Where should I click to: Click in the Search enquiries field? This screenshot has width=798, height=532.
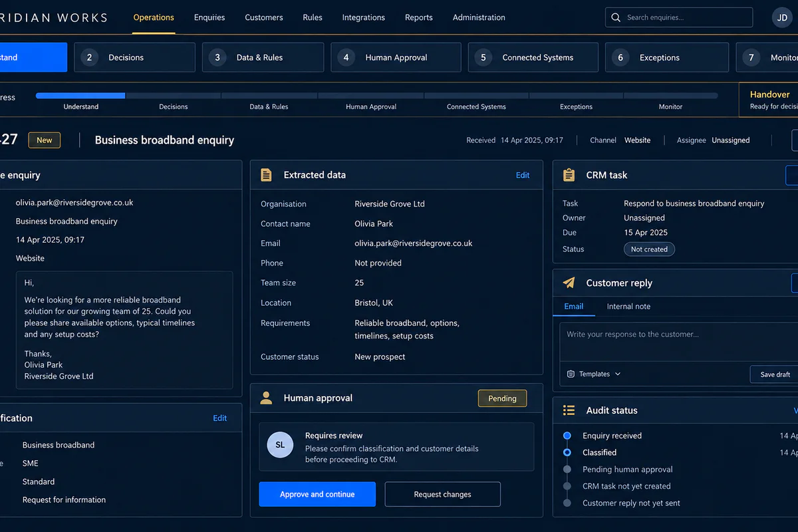click(x=679, y=17)
